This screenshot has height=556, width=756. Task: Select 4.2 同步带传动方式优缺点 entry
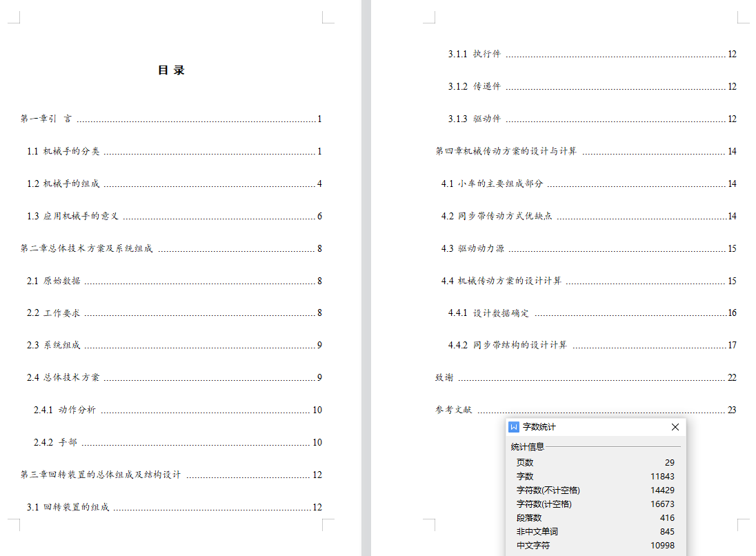tap(497, 216)
